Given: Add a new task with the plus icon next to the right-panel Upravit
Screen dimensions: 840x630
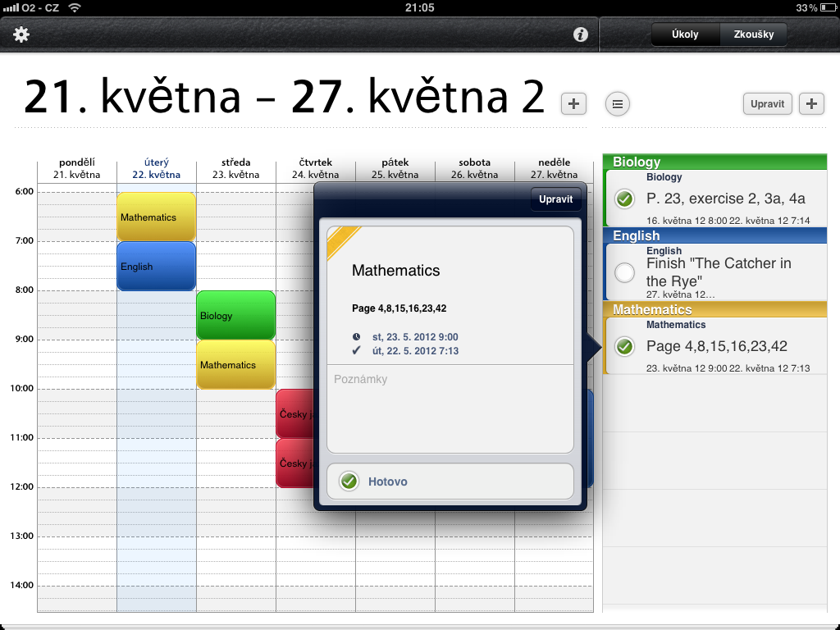Looking at the screenshot, I should click(x=811, y=103).
